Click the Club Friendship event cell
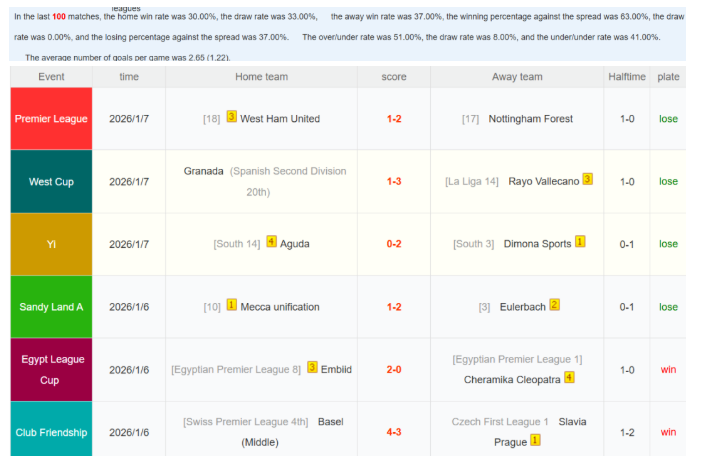Viewport: 717px width, 476px height. coord(51,432)
